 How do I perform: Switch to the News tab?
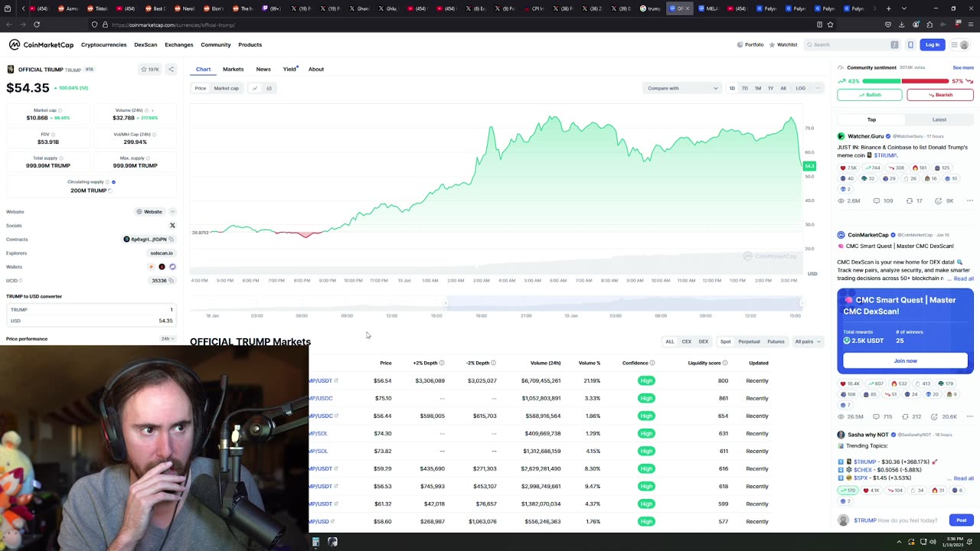pyautogui.click(x=263, y=69)
